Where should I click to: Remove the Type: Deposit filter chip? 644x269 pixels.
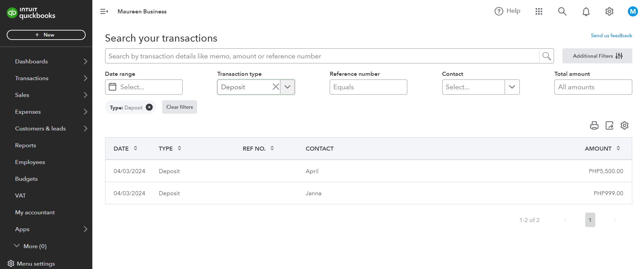149,107
